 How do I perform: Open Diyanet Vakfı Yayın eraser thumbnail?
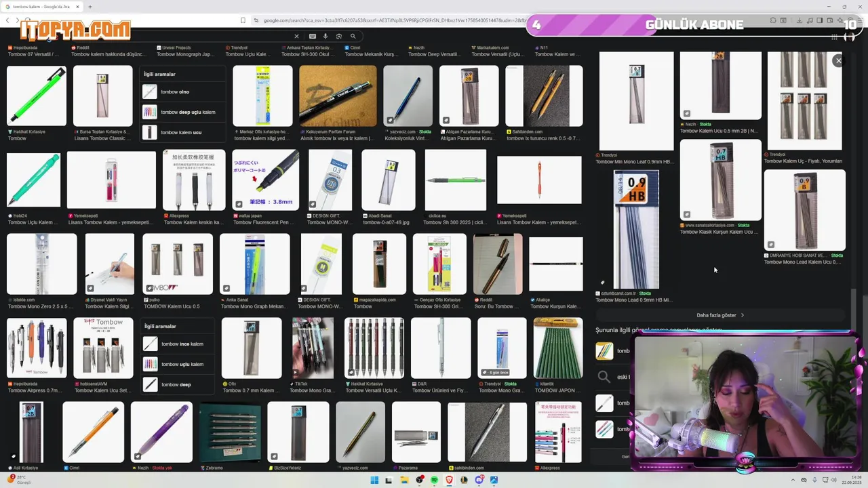110,264
